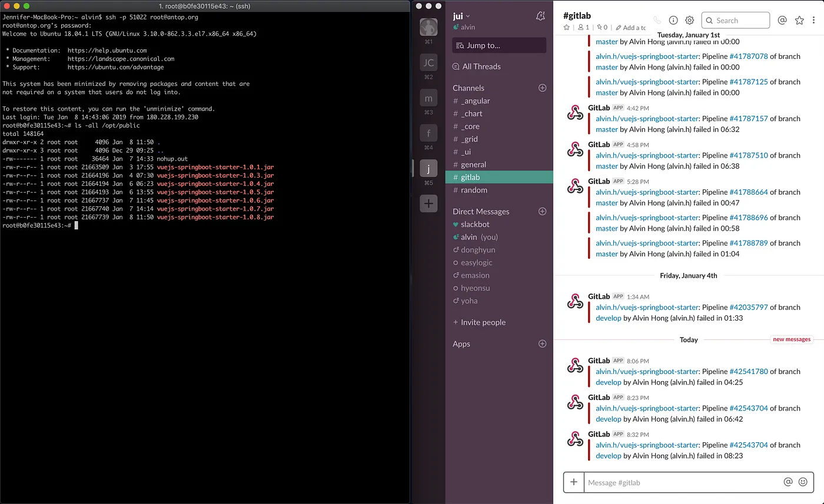
Task: Open the more options menu in header
Action: coord(815,20)
